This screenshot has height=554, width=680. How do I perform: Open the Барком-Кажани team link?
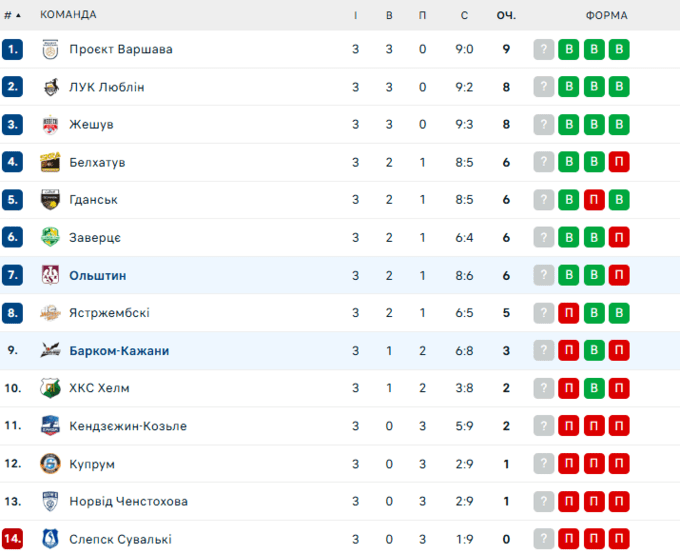pos(119,351)
